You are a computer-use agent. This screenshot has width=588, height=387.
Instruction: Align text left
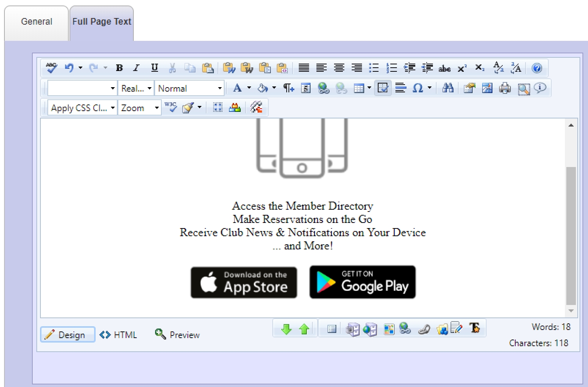point(321,68)
